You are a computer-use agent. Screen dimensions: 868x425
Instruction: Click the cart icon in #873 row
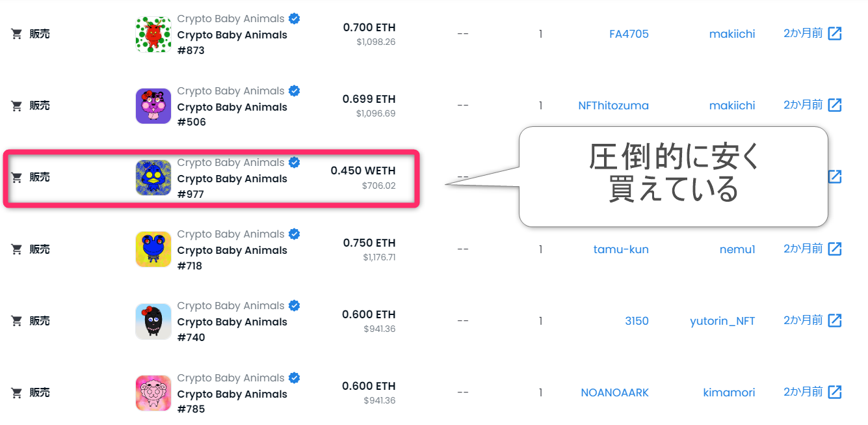pos(17,34)
